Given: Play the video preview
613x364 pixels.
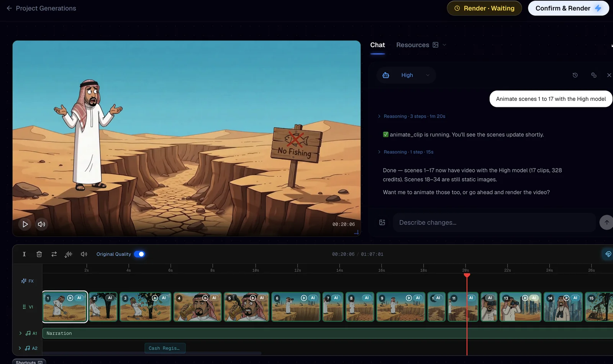Looking at the screenshot, I should coord(25,224).
